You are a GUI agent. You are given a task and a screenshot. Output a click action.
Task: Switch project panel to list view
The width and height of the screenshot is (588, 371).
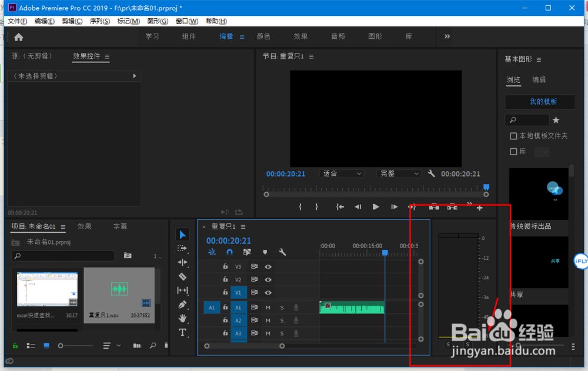[x=31, y=346]
